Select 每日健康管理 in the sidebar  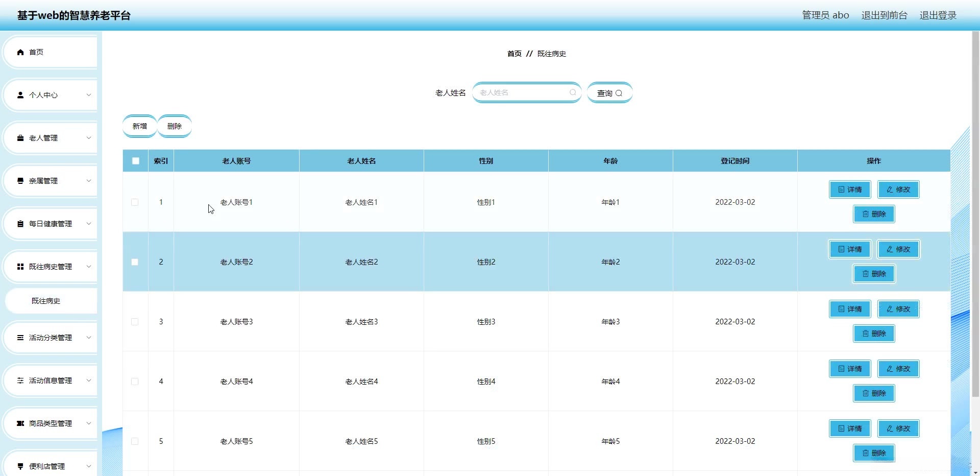click(x=51, y=224)
